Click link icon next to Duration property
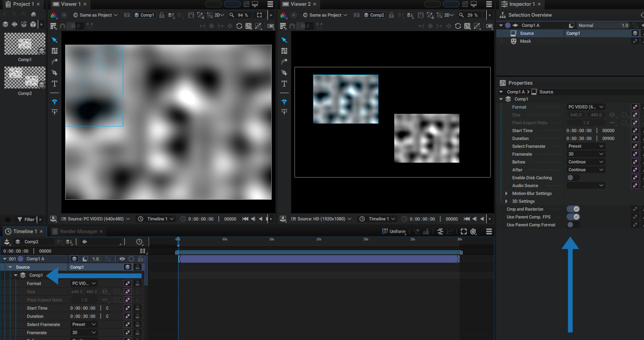Viewport: 644px width, 340px height. tap(635, 138)
